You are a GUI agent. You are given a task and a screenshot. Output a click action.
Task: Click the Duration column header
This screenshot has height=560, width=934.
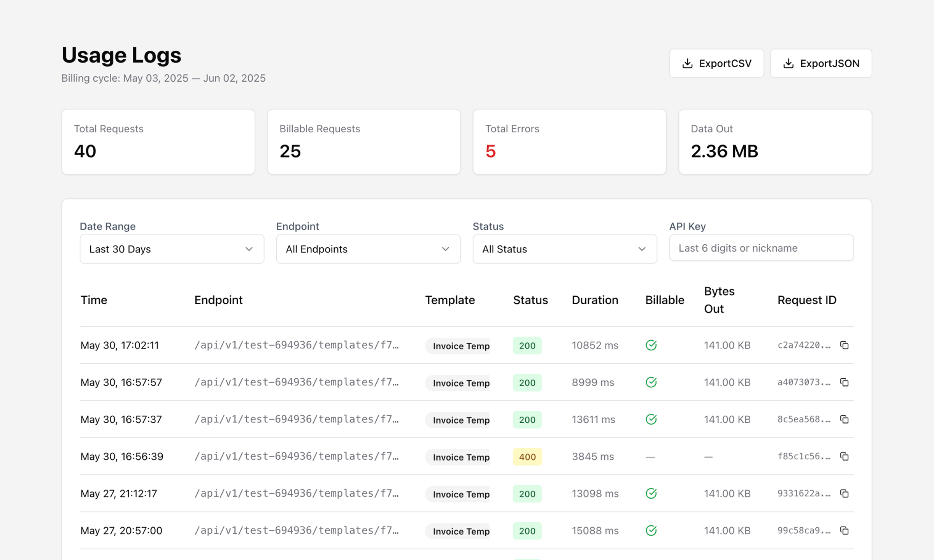point(595,300)
